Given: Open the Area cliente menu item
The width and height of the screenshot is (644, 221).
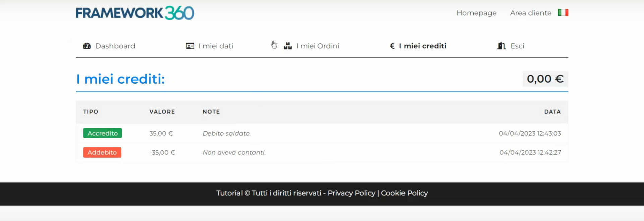Looking at the screenshot, I should (x=530, y=13).
